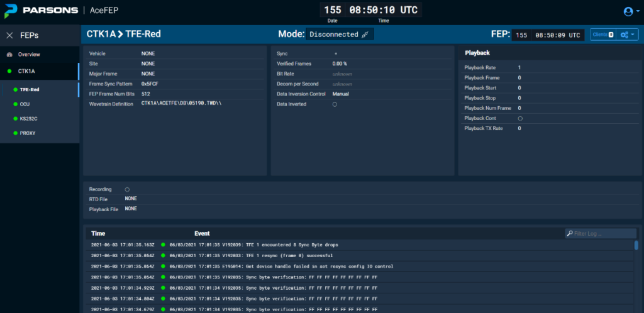Click the disconnected link icon in Mode
The height and width of the screenshot is (313, 644).
click(x=365, y=35)
